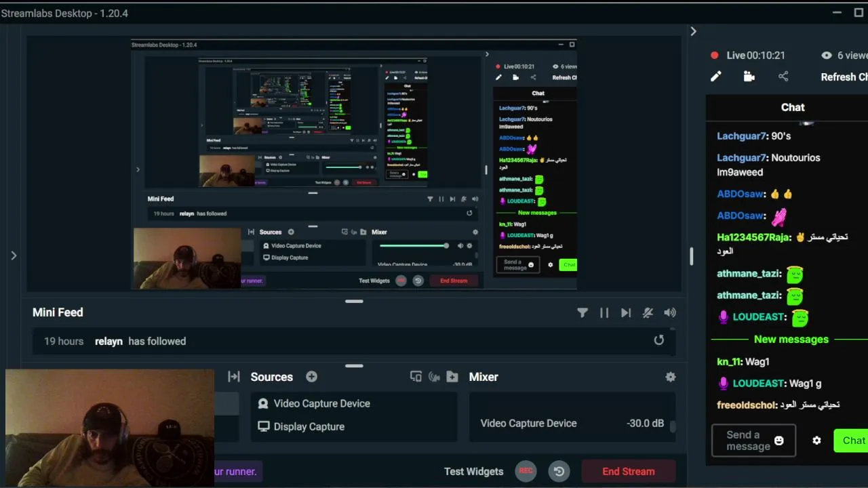Viewport: 868px width, 488px height.
Task: Add a source folder with folder icon
Action: pyautogui.click(x=452, y=377)
